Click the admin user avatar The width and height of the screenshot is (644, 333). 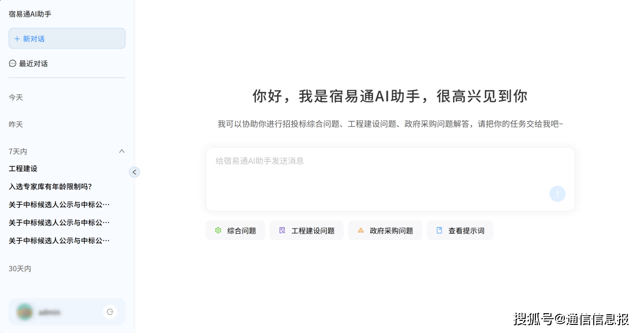coord(25,312)
